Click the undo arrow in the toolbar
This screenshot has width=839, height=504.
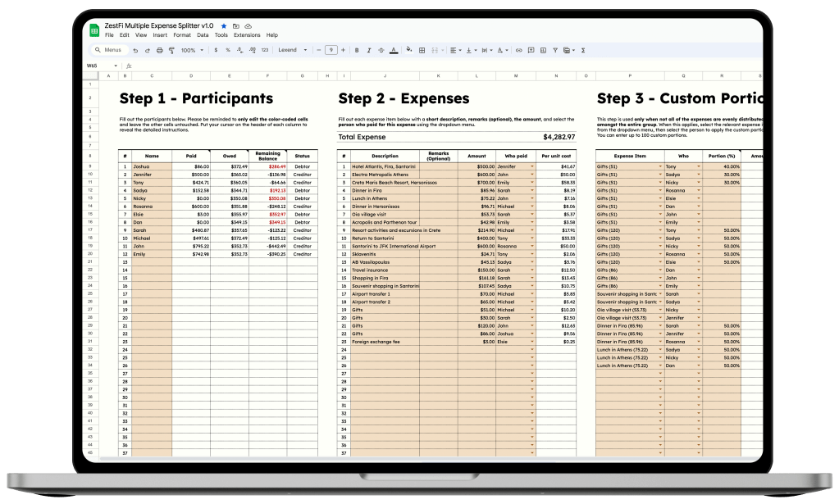click(x=135, y=50)
